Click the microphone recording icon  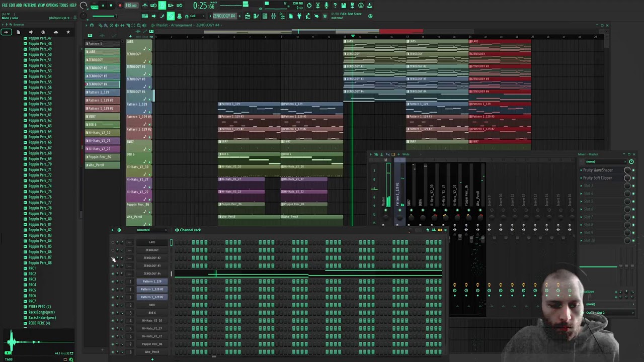326,6
